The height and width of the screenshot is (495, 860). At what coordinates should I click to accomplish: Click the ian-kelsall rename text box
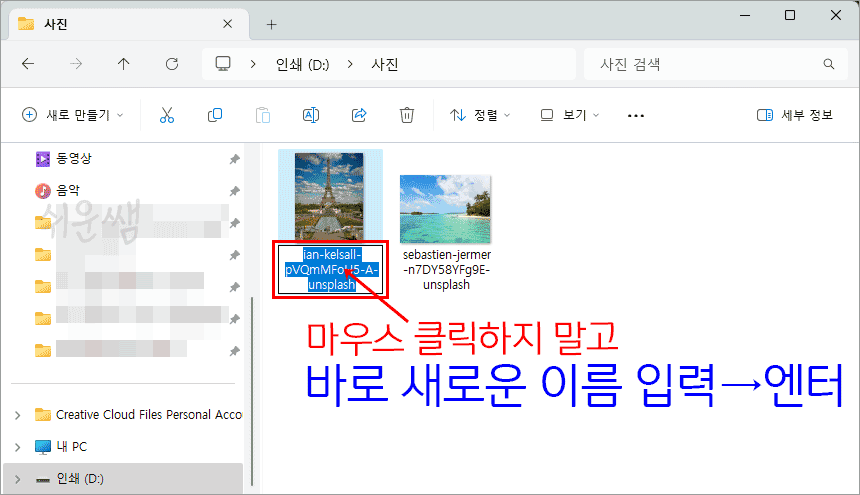click(331, 269)
